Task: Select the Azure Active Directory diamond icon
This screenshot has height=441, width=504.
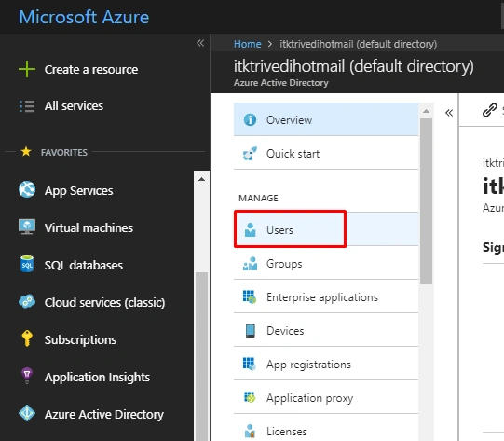Action: 27,413
